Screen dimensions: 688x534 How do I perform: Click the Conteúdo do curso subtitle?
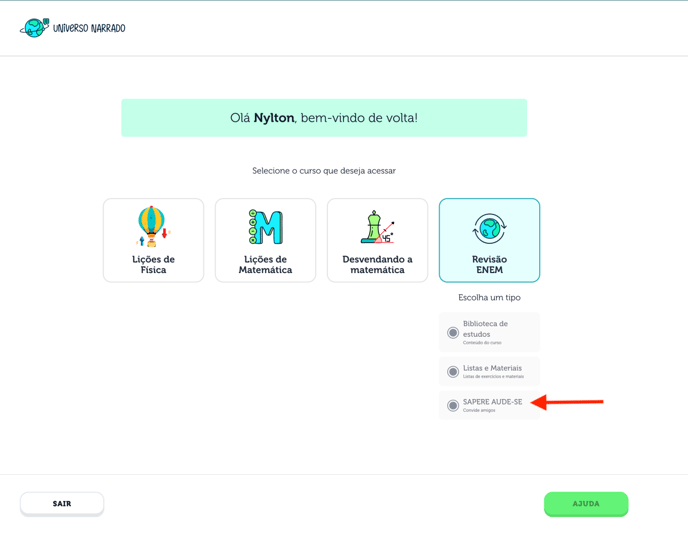coord(482,343)
